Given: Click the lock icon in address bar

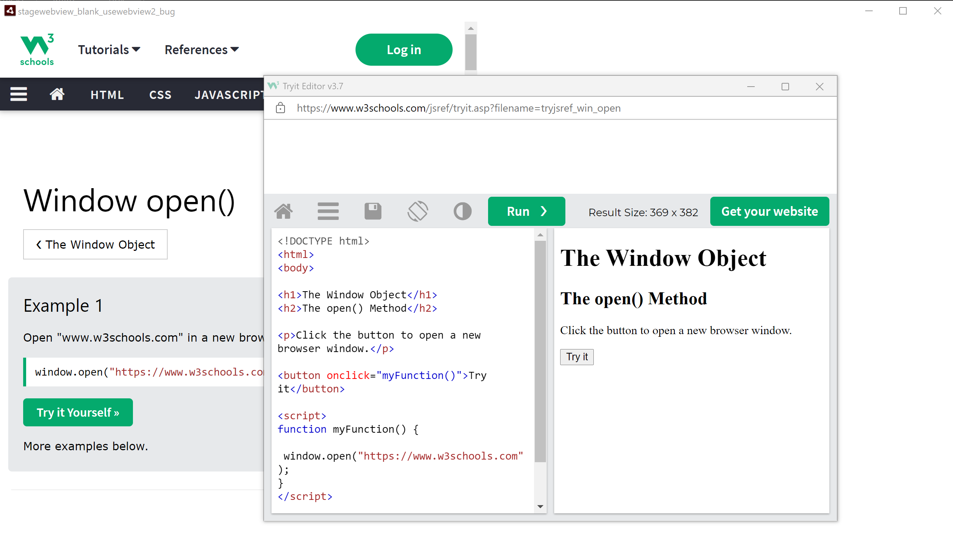Looking at the screenshot, I should click(x=280, y=108).
